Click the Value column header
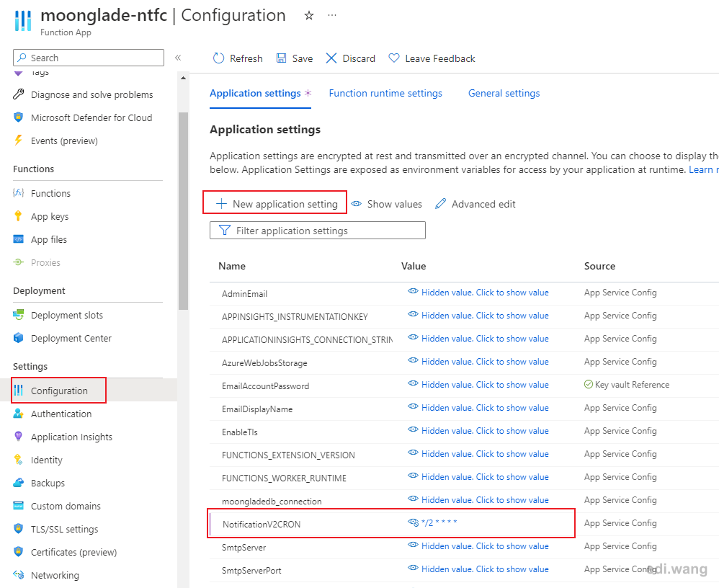This screenshot has width=719, height=588. pos(413,266)
